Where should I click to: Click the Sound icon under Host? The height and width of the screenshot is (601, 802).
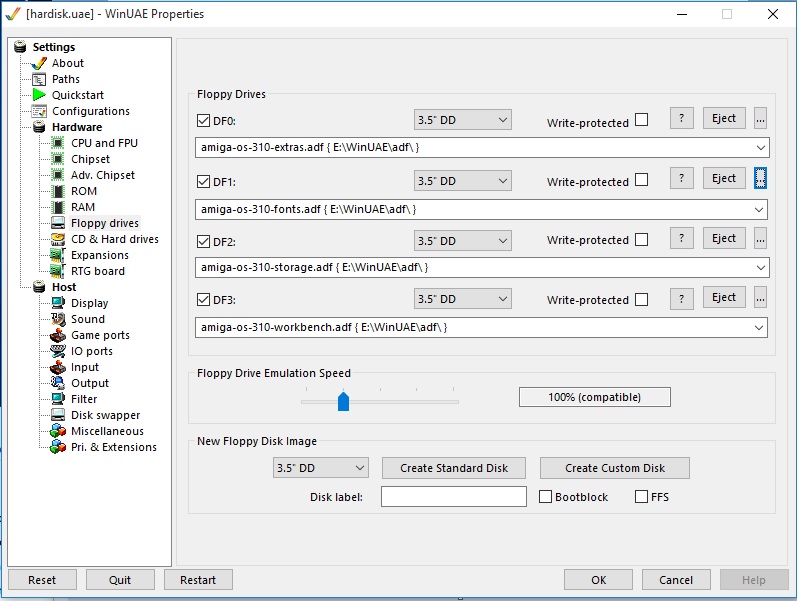point(58,319)
